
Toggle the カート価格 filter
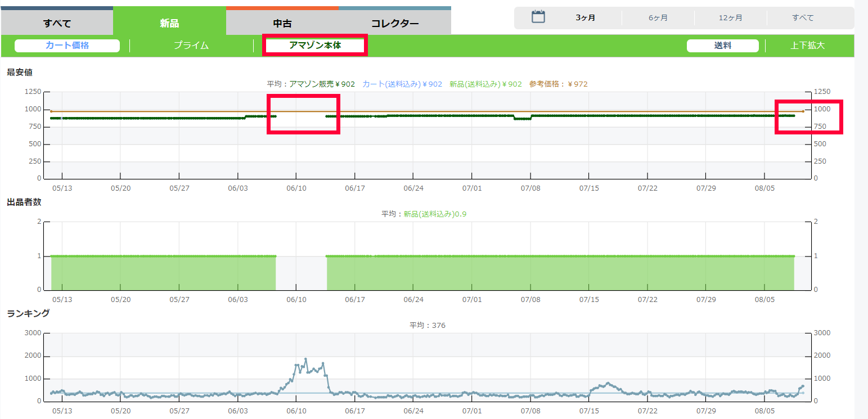(67, 46)
